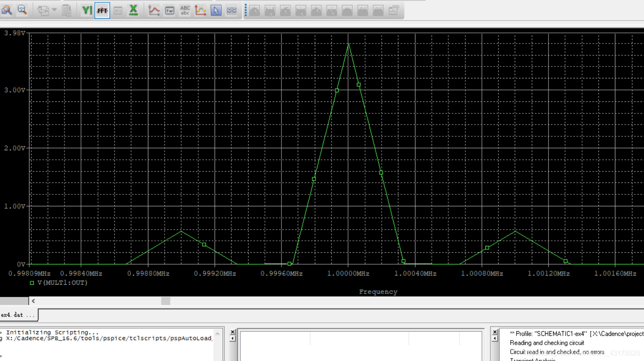Select the ex4.dat tab

click(x=19, y=315)
